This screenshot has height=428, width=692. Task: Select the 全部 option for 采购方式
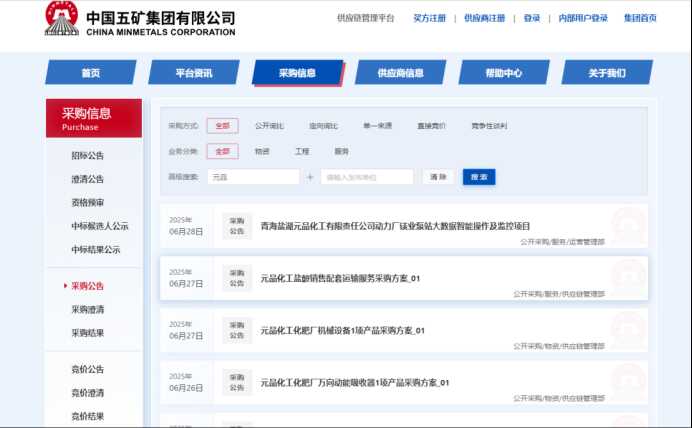(x=222, y=126)
